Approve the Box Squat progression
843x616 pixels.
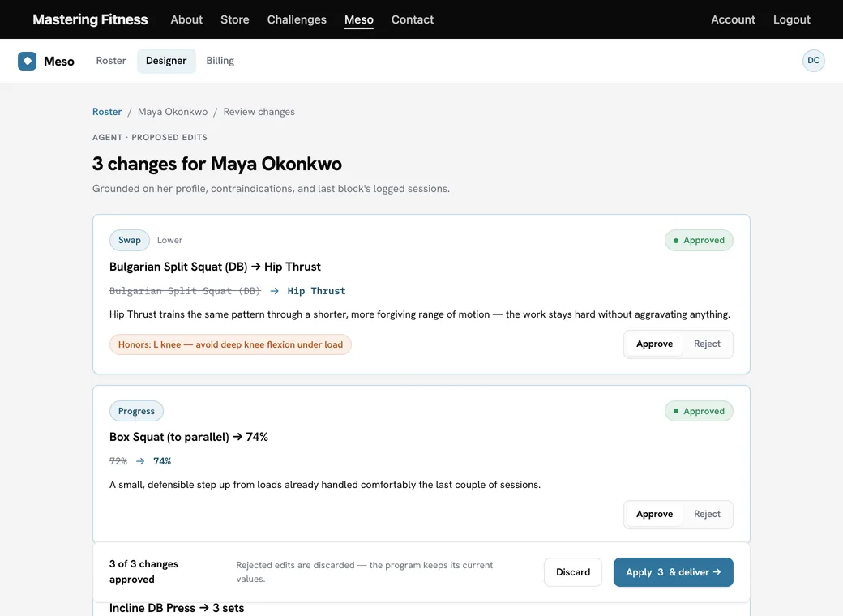(x=654, y=515)
